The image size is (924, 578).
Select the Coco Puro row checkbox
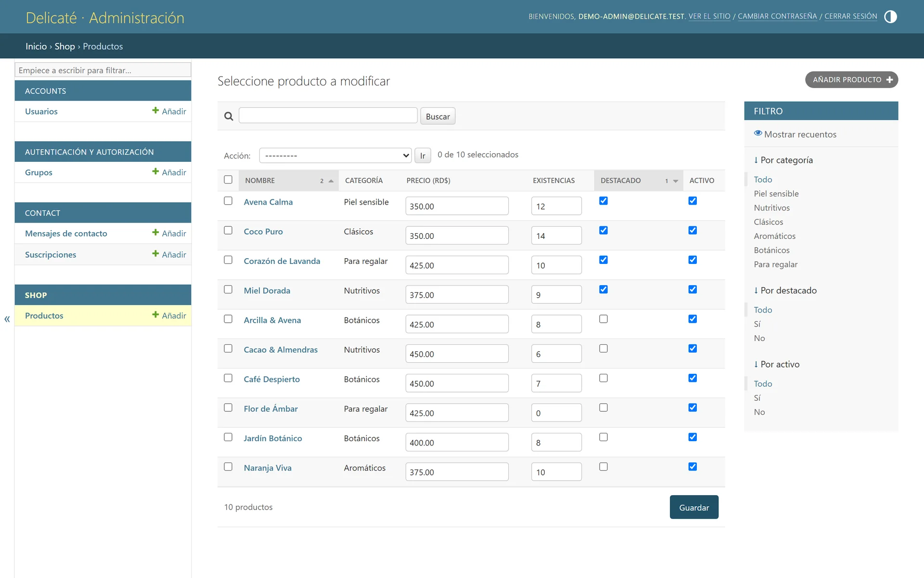tap(228, 230)
